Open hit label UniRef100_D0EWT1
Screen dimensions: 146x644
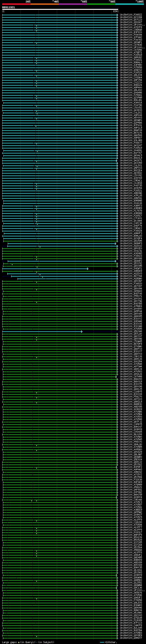[131, 268]
